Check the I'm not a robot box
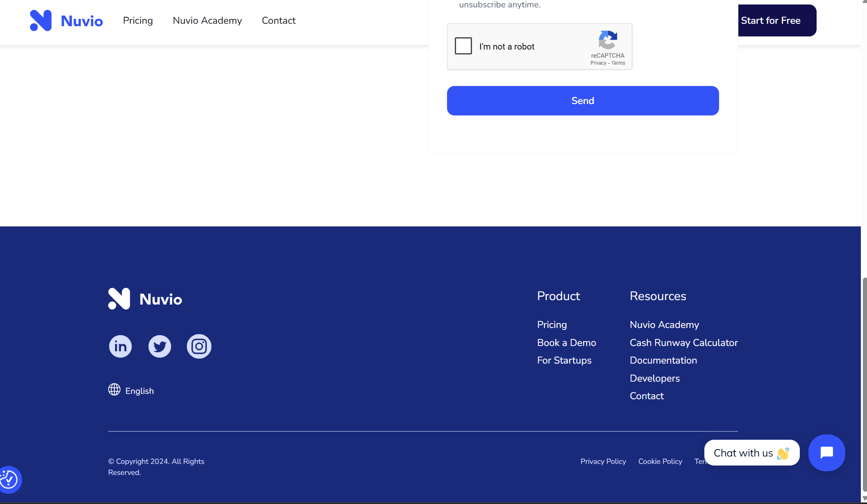This screenshot has width=867, height=504. tap(463, 46)
